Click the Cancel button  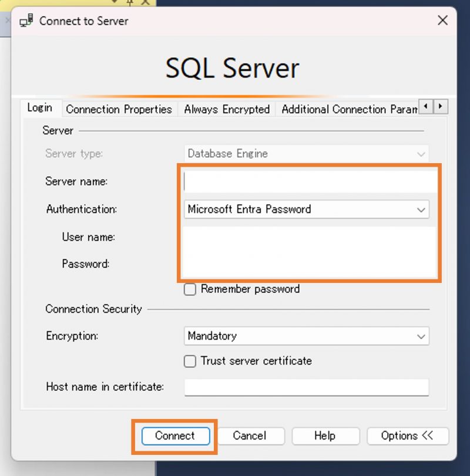(250, 436)
